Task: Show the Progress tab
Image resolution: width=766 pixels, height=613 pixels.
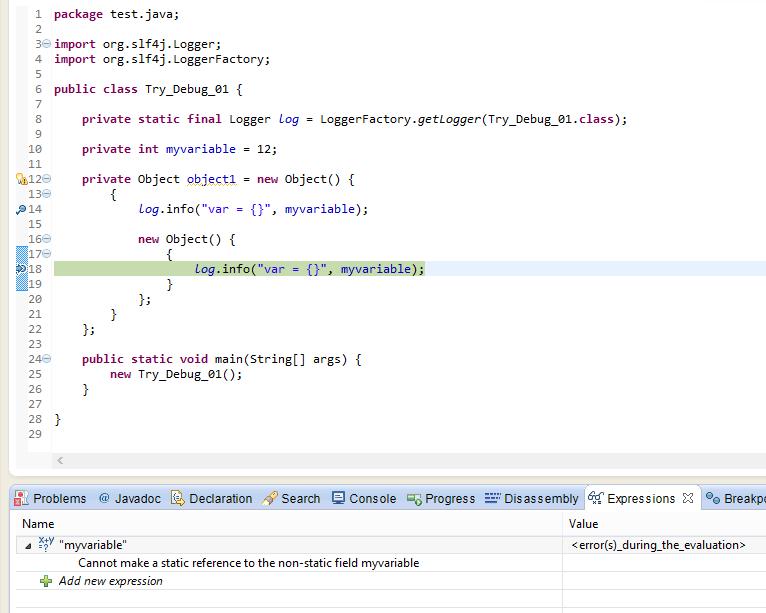Action: [441, 498]
